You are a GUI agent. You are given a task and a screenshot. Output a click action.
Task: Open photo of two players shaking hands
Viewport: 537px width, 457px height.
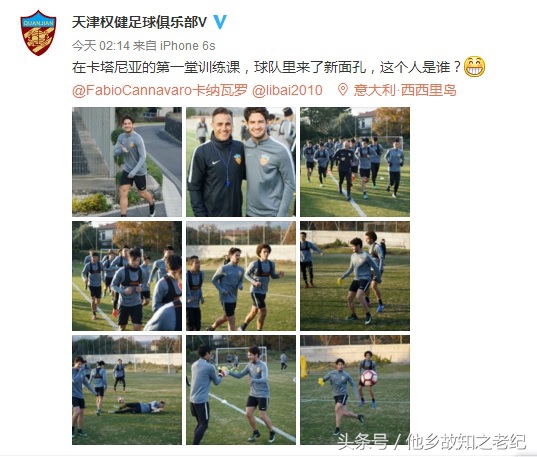coord(241,390)
